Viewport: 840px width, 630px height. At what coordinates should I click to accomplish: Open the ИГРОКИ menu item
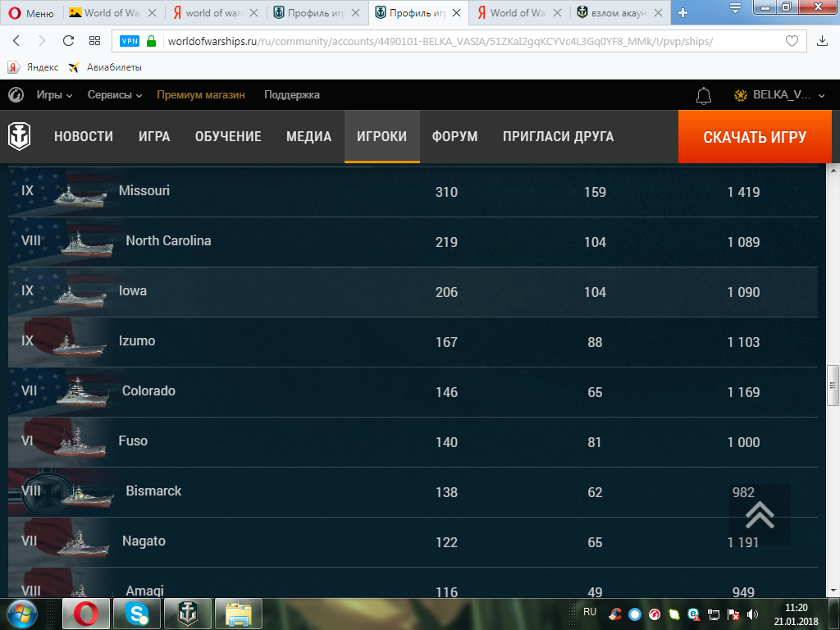pyautogui.click(x=382, y=137)
